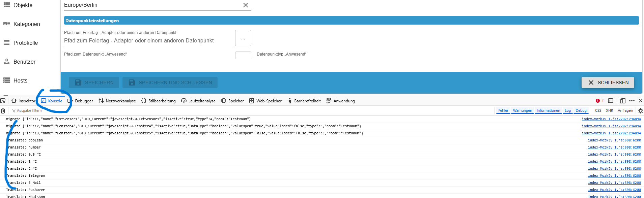Switch to the Speicher tab

pos(232,101)
